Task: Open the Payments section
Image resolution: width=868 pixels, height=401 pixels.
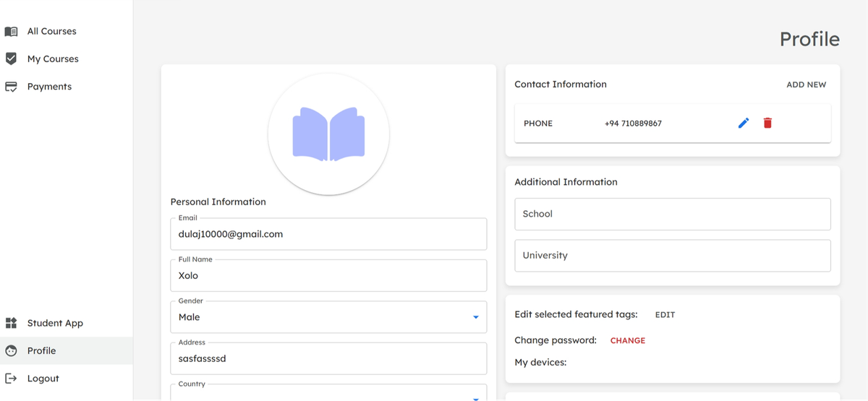Action: [x=67, y=87]
